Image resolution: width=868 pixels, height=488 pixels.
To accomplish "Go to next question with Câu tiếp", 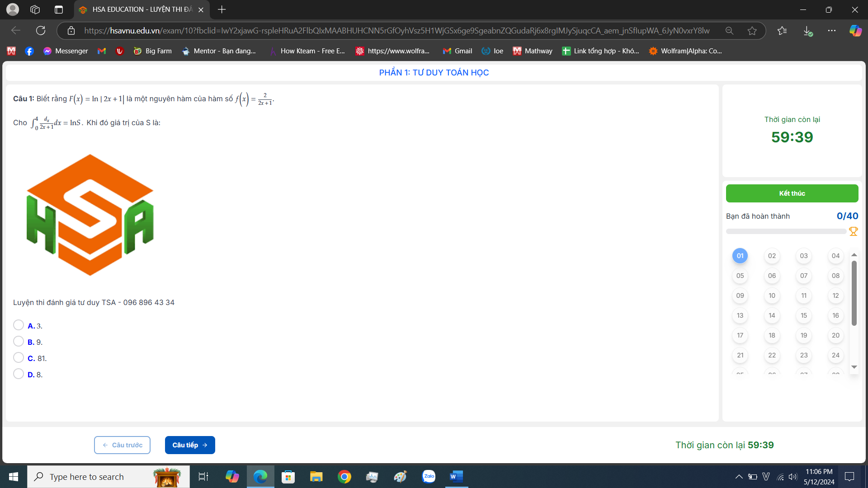I will pyautogui.click(x=190, y=445).
